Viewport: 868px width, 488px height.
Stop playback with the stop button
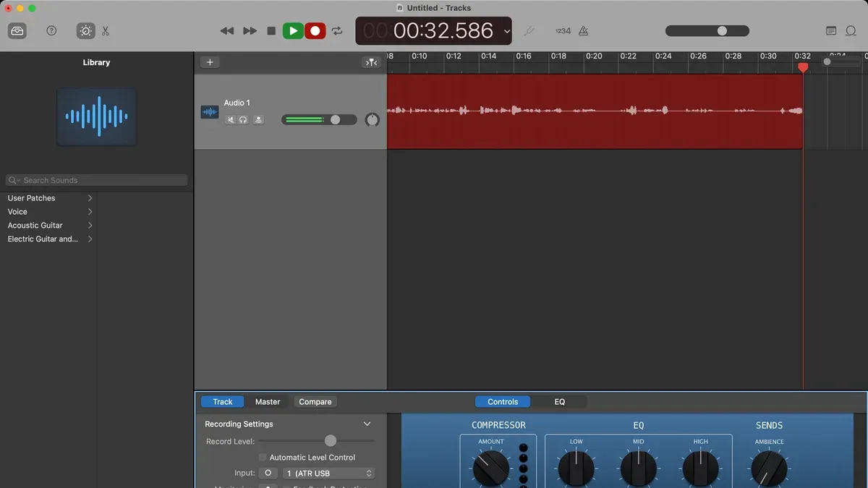click(271, 31)
